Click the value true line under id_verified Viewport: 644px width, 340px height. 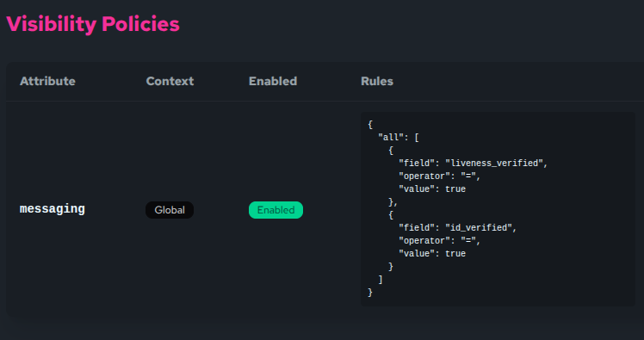point(432,254)
